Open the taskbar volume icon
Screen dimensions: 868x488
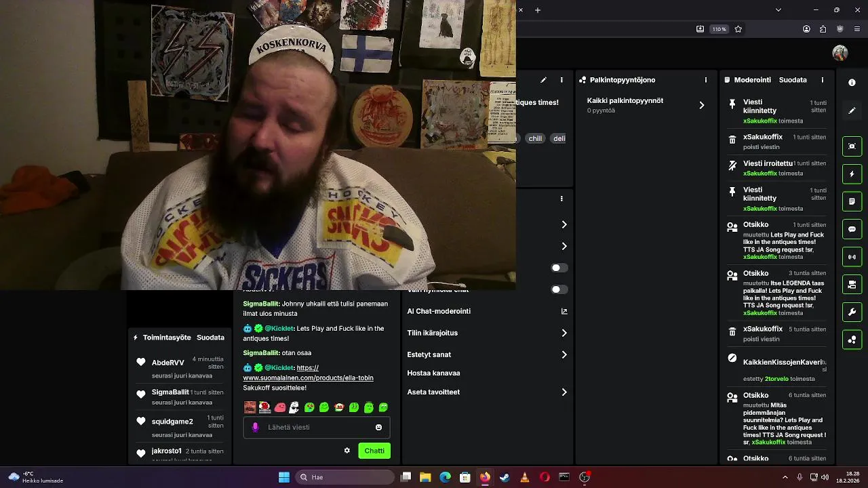[x=825, y=477]
